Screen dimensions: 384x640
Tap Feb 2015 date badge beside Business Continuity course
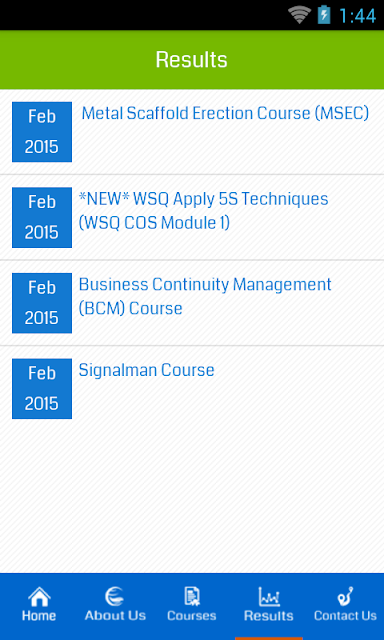coord(42,303)
